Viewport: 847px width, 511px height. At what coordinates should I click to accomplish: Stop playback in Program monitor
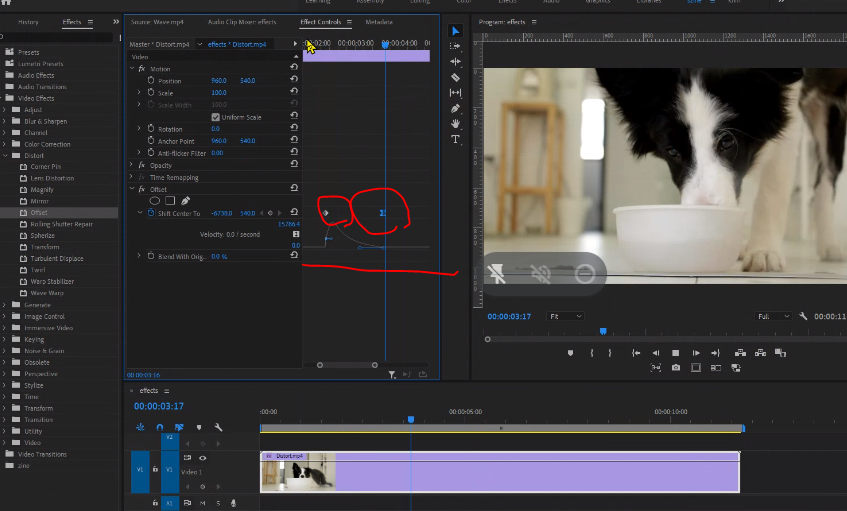coord(675,353)
